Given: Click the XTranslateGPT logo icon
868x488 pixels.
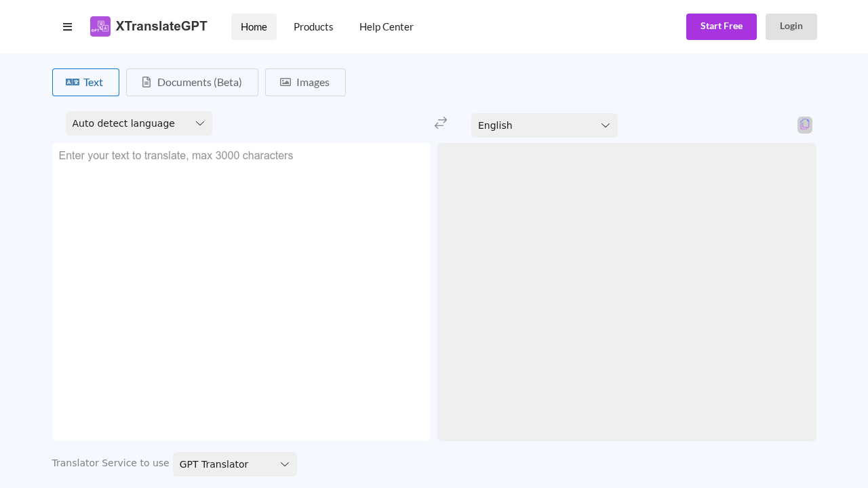Looking at the screenshot, I should coord(100,26).
